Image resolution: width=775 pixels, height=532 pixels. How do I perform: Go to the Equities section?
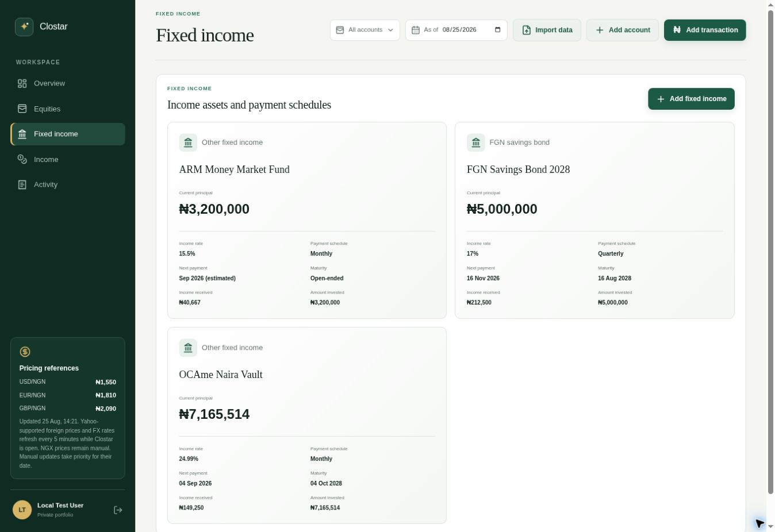[68, 109]
